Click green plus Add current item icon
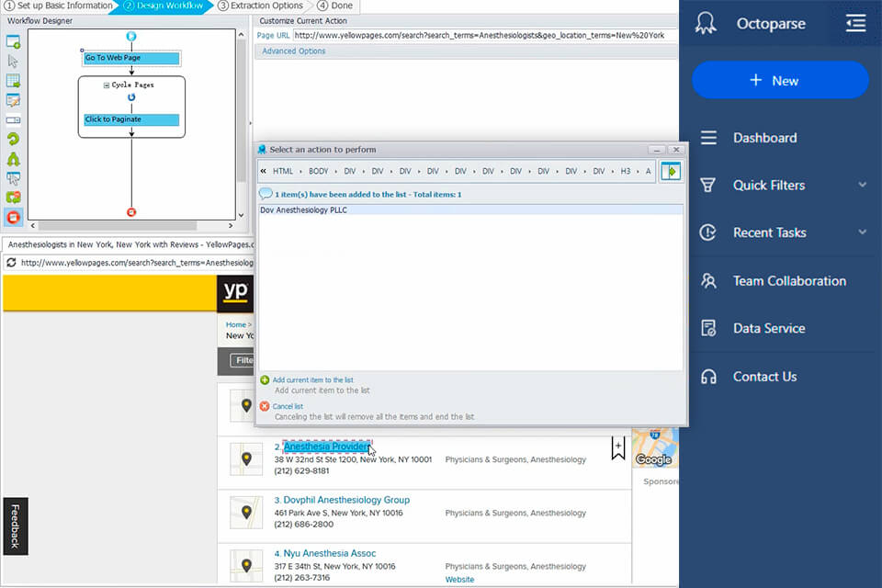Viewport: 882px width, 588px height. [x=265, y=379]
